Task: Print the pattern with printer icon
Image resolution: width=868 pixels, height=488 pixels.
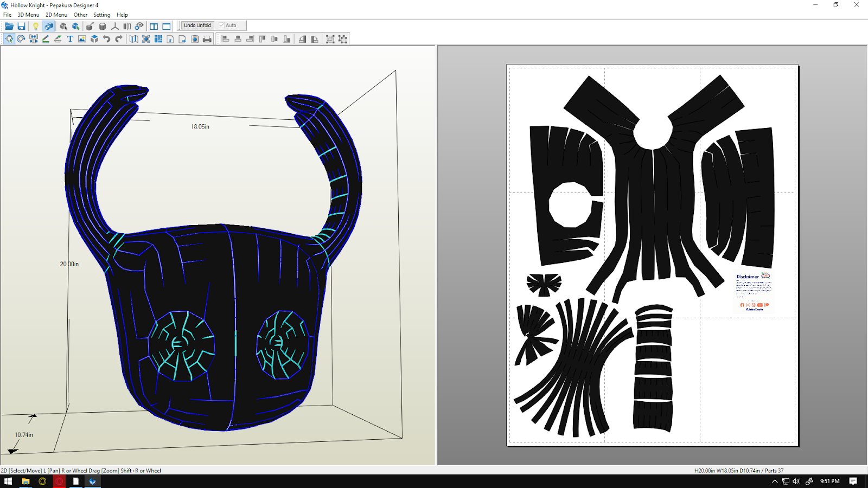Action: tap(207, 39)
